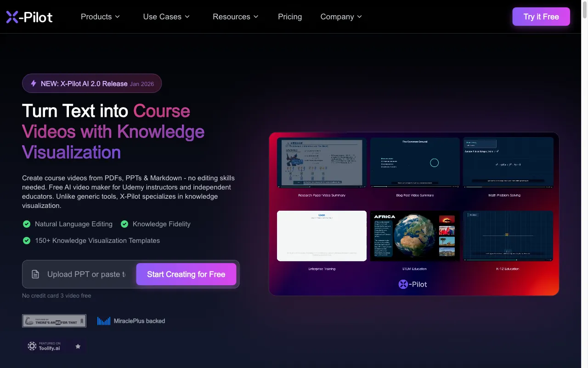Click the green check icon beside Knowledge Fidelity
The width and height of the screenshot is (588, 368).
pyautogui.click(x=124, y=224)
